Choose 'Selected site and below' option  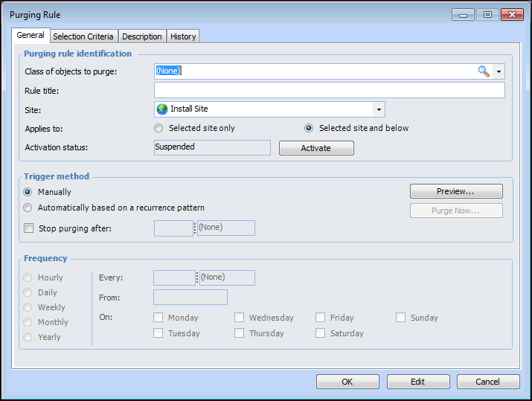tap(309, 128)
